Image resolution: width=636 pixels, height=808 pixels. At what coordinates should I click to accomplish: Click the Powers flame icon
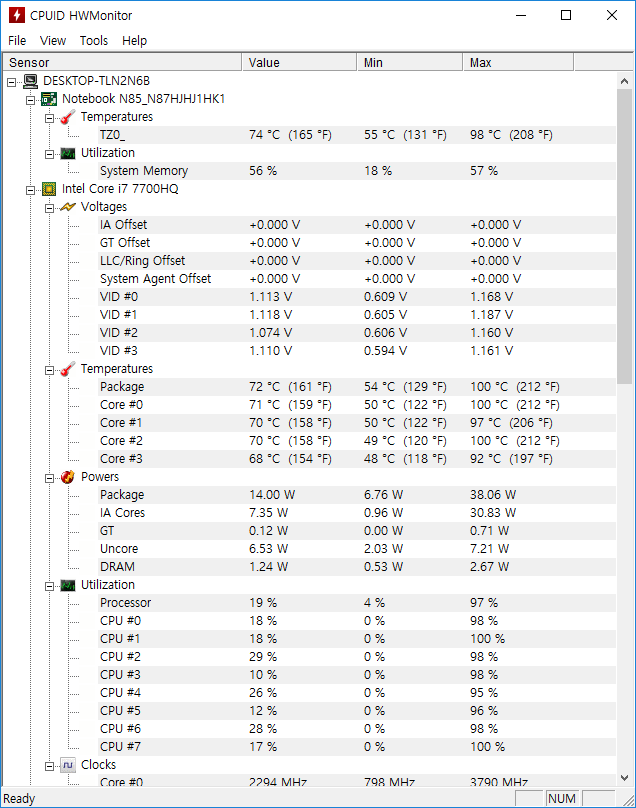[x=68, y=477]
